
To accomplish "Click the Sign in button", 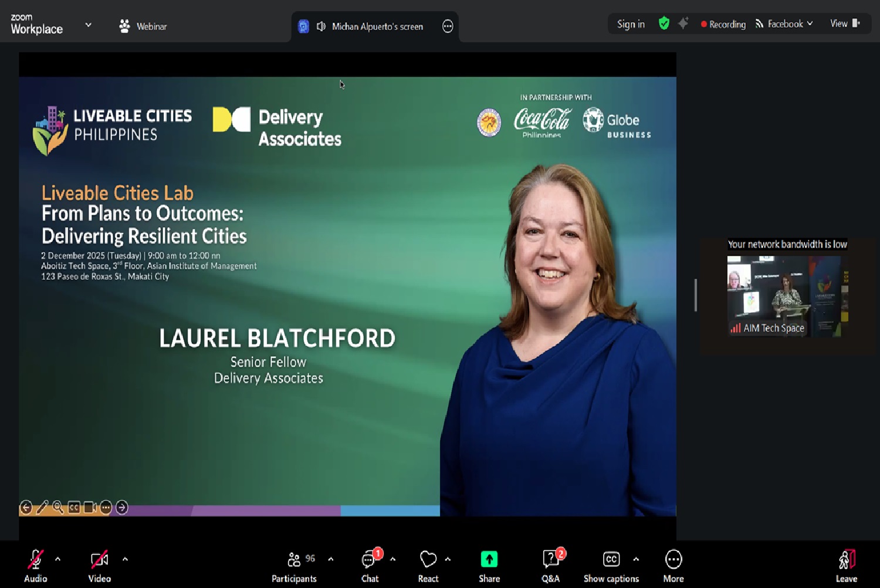I will point(631,24).
